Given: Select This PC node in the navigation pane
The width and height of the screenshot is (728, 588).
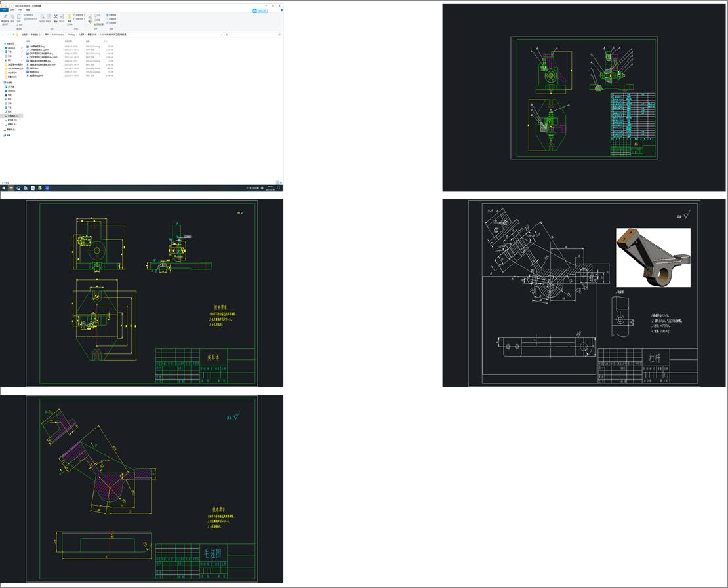Looking at the screenshot, I should [9, 83].
